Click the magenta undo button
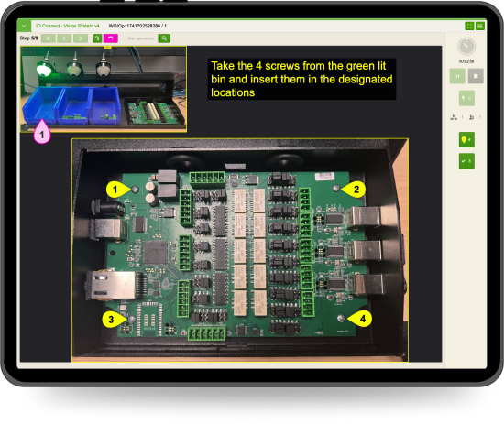This screenshot has width=504, height=424. click(111, 38)
